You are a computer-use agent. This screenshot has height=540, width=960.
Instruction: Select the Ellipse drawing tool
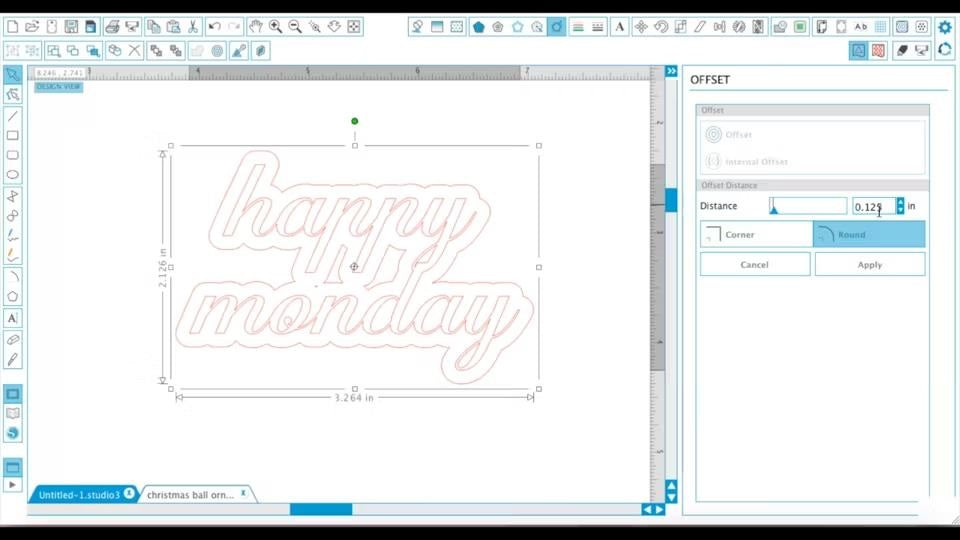12,174
